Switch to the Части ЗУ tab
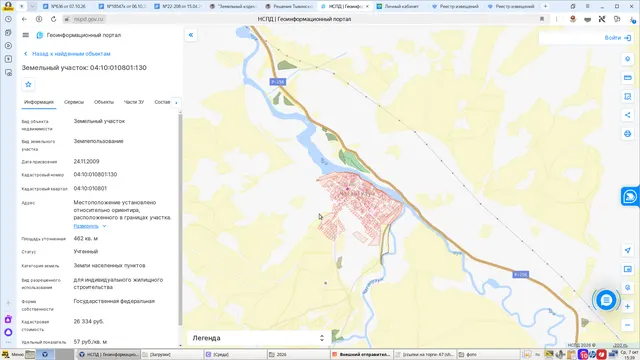 click(134, 102)
